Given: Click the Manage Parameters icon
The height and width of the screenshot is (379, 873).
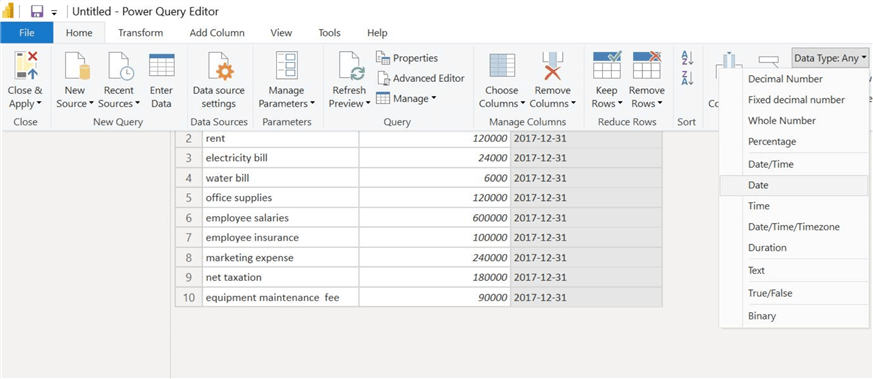Looking at the screenshot, I should (287, 66).
